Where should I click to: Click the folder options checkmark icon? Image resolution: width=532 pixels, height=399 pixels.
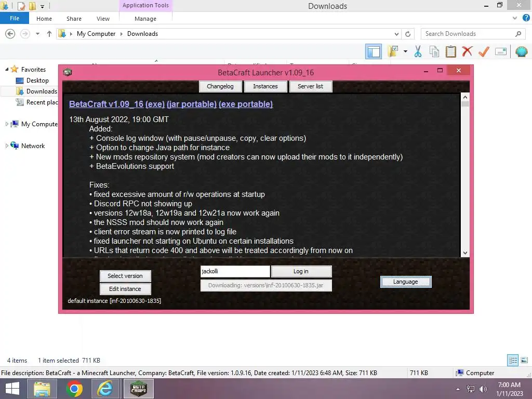pyautogui.click(x=393, y=52)
